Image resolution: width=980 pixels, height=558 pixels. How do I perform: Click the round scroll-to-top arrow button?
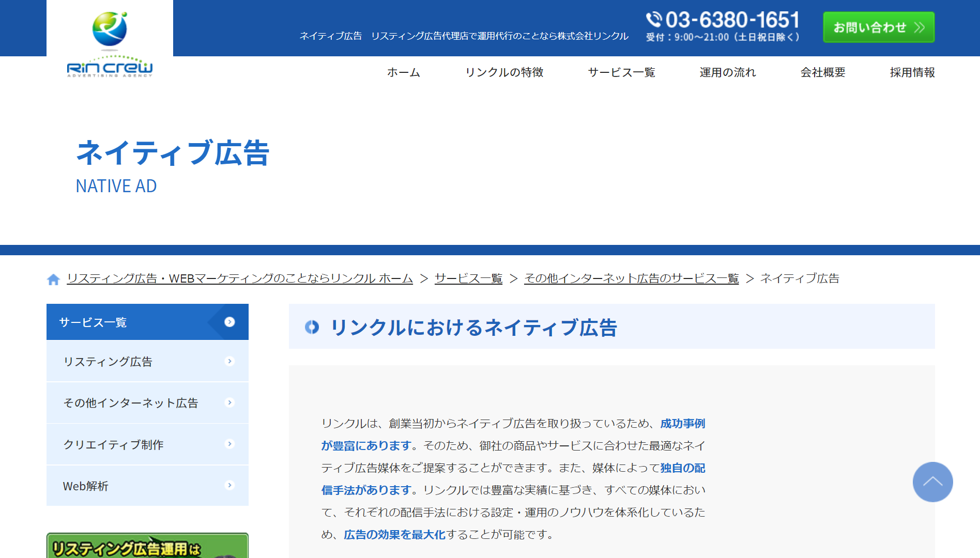pyautogui.click(x=932, y=482)
